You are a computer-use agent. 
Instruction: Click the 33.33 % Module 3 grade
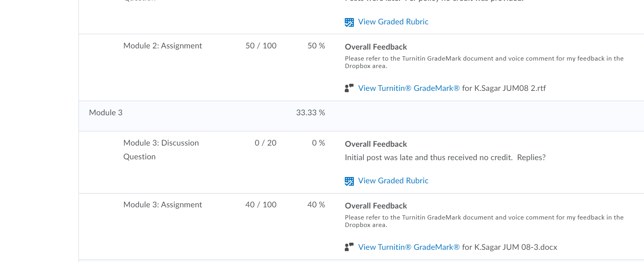click(x=311, y=113)
